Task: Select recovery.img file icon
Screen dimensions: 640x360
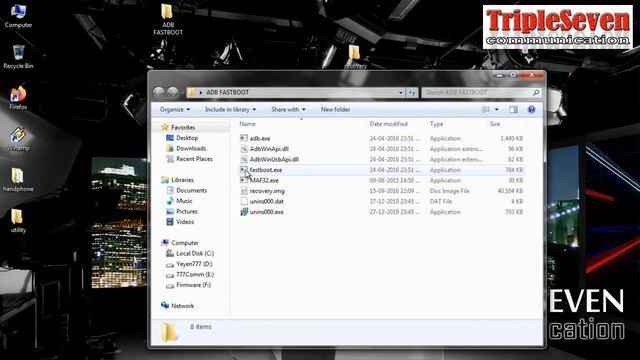Action: 244,191
